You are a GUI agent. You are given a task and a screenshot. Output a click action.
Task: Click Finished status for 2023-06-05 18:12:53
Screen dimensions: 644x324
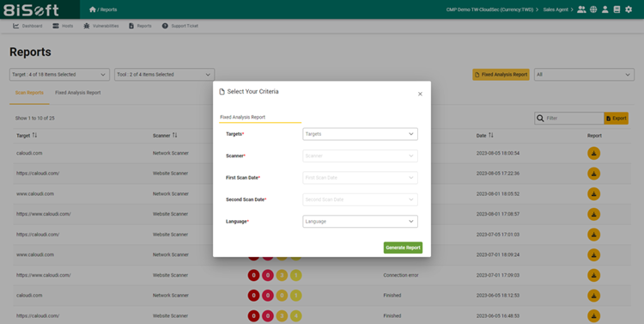pos(392,296)
